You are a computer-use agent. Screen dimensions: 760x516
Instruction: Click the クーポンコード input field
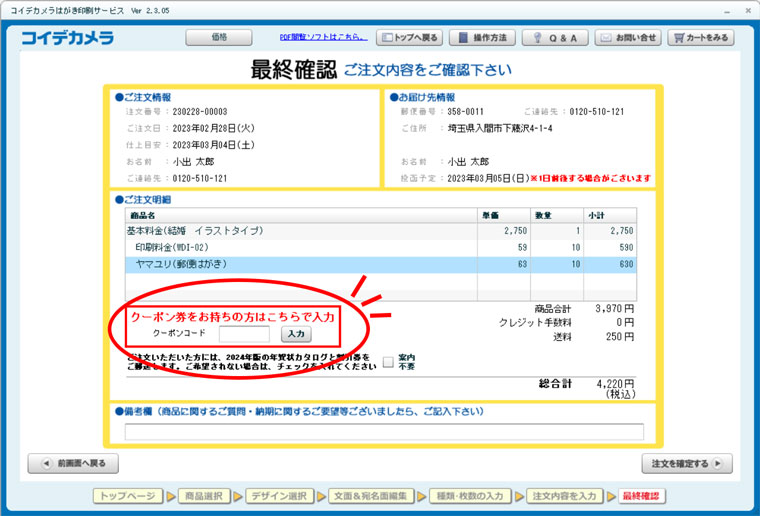244,334
